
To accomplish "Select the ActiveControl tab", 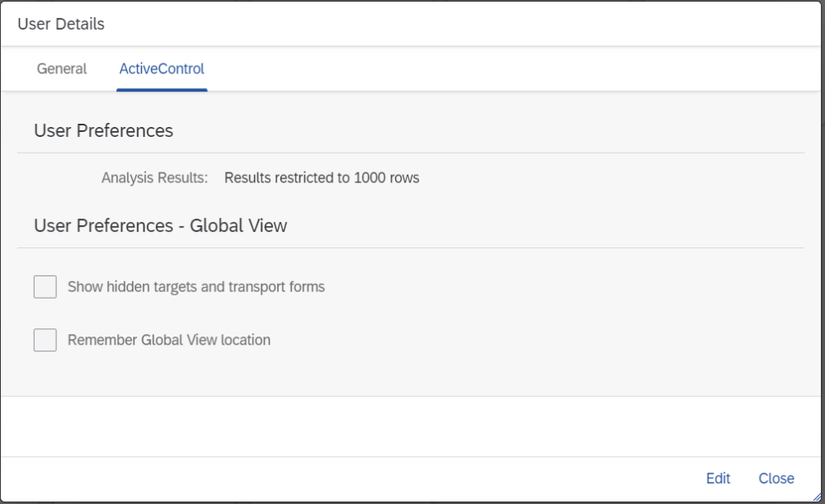I will (x=162, y=69).
